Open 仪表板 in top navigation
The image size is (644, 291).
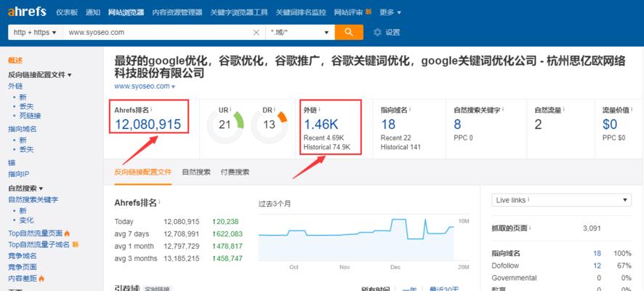(x=67, y=12)
